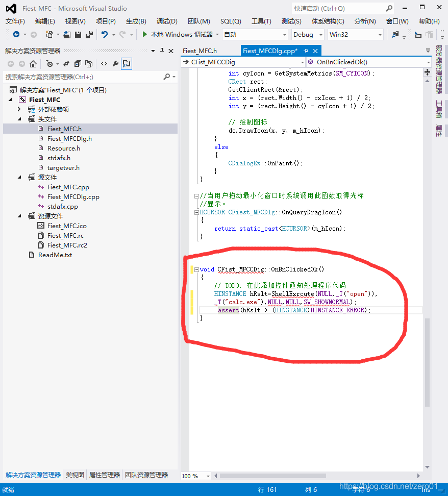
Task: Open the OnBnClickedOk() member dropdown
Action: [429, 62]
